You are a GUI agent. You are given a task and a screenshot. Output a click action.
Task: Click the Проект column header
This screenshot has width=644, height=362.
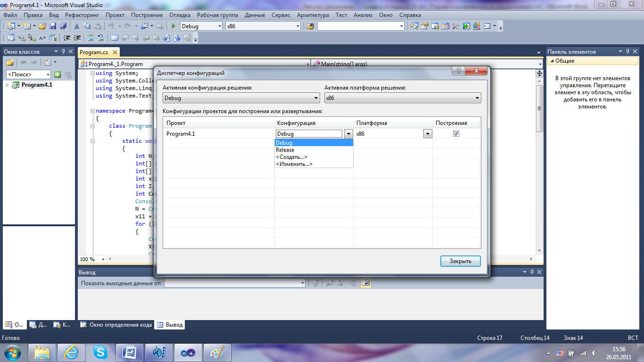tap(219, 123)
